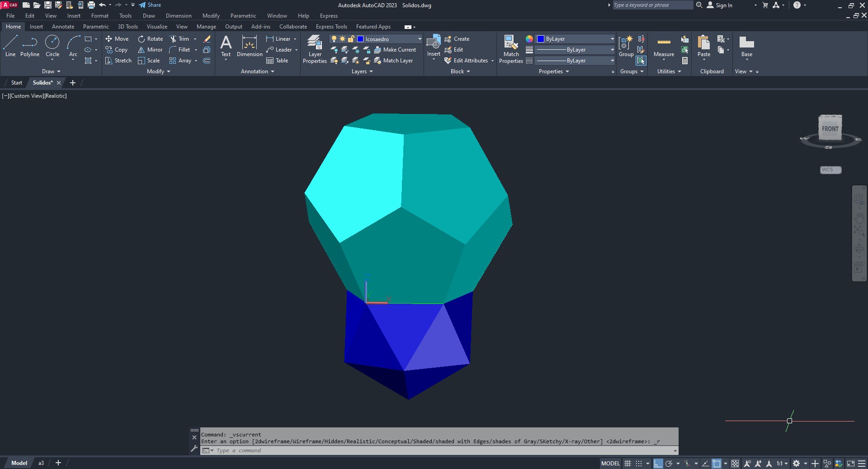The image size is (868, 469).
Task: Toggle the drawing grid display in status bar
Action: tap(627, 463)
